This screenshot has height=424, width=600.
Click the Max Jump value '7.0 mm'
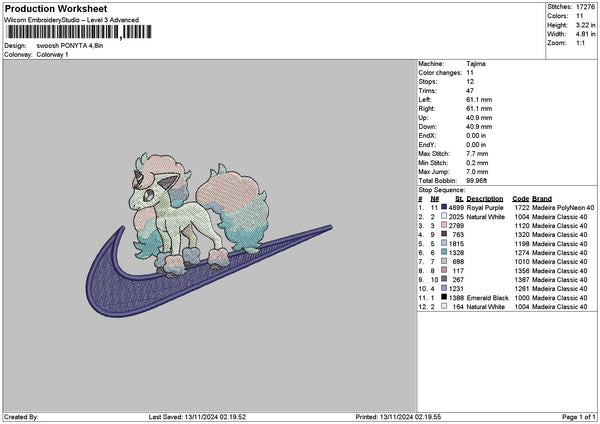(477, 172)
